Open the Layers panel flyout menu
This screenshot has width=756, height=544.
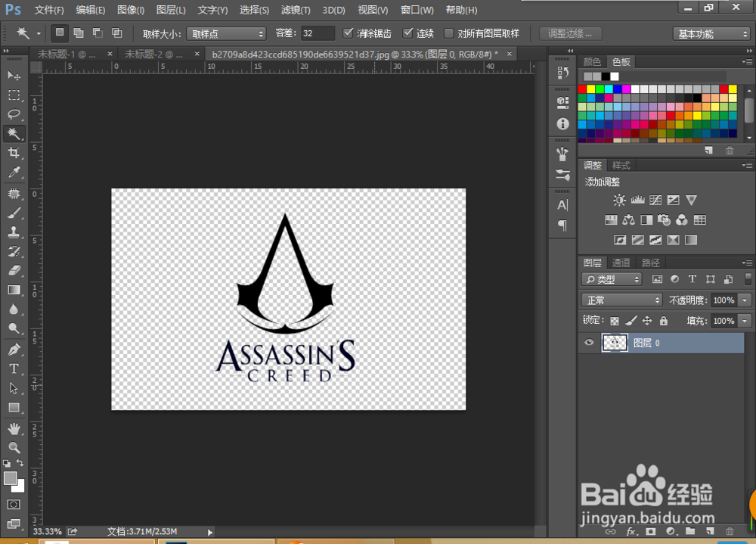point(748,263)
